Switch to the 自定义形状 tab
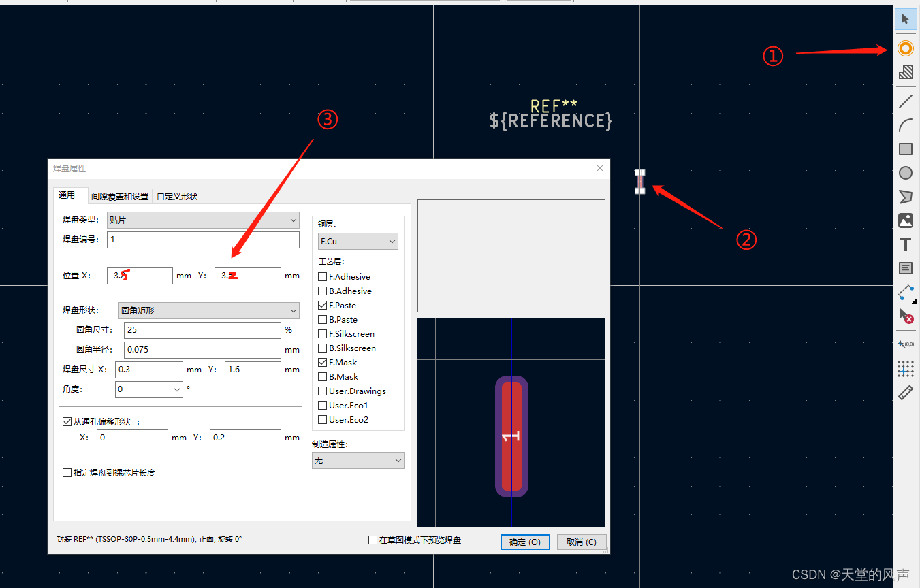The width and height of the screenshot is (920, 588). [177, 196]
